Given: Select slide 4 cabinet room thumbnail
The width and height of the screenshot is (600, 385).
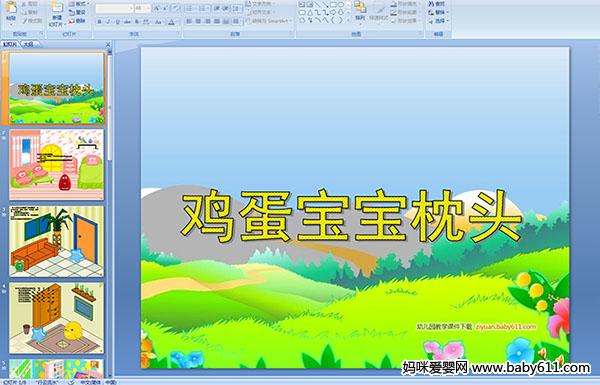Looking at the screenshot, I should click(56, 318).
